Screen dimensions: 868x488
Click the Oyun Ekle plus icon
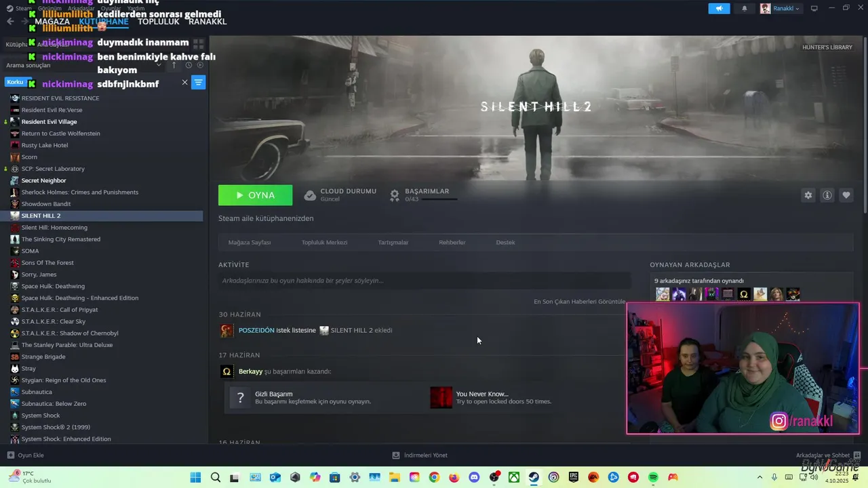(10, 455)
